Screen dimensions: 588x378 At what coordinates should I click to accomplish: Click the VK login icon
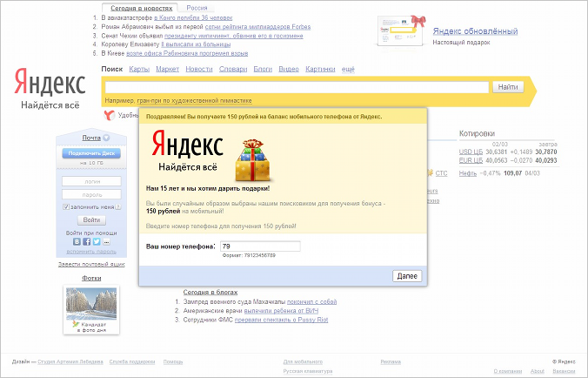click(x=77, y=242)
